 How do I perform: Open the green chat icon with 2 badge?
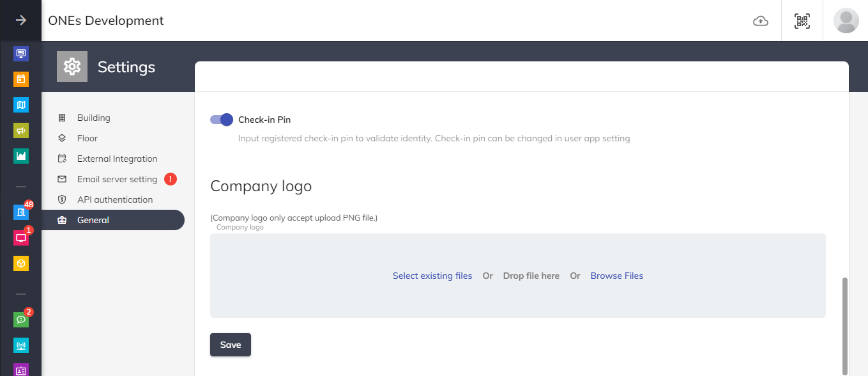pyautogui.click(x=21, y=320)
